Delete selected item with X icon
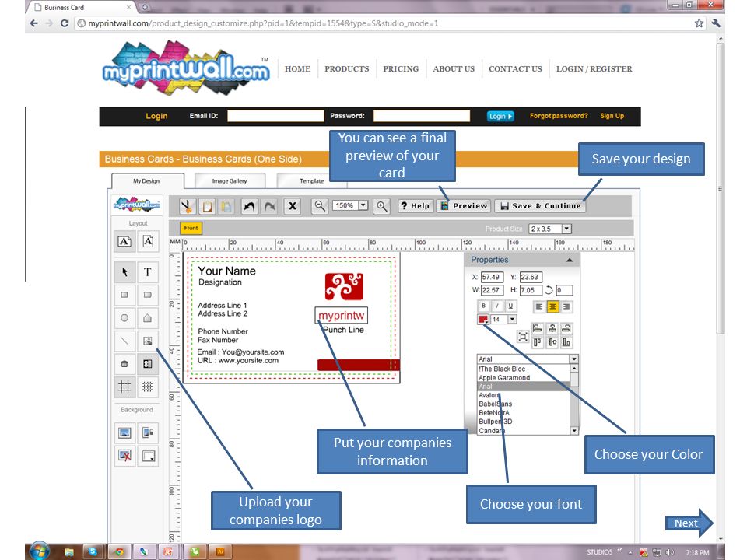747x560 pixels. pos(293,206)
